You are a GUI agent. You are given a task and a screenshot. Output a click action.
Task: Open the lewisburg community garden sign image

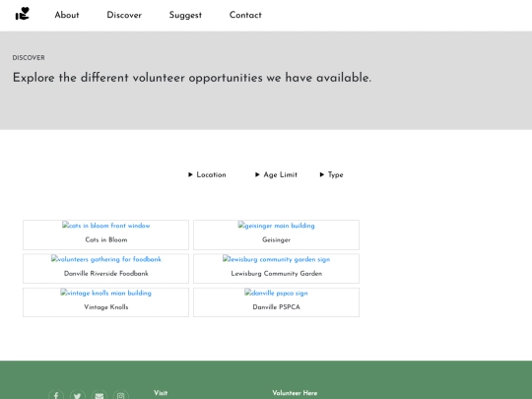(x=276, y=259)
